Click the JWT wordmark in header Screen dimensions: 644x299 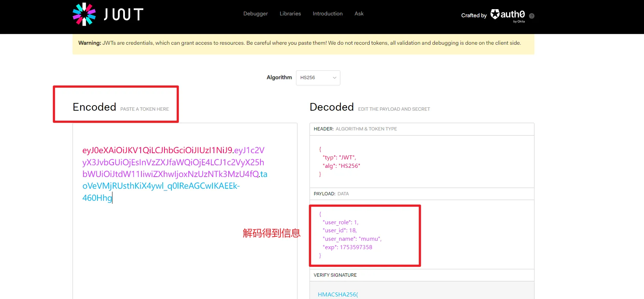(x=123, y=14)
